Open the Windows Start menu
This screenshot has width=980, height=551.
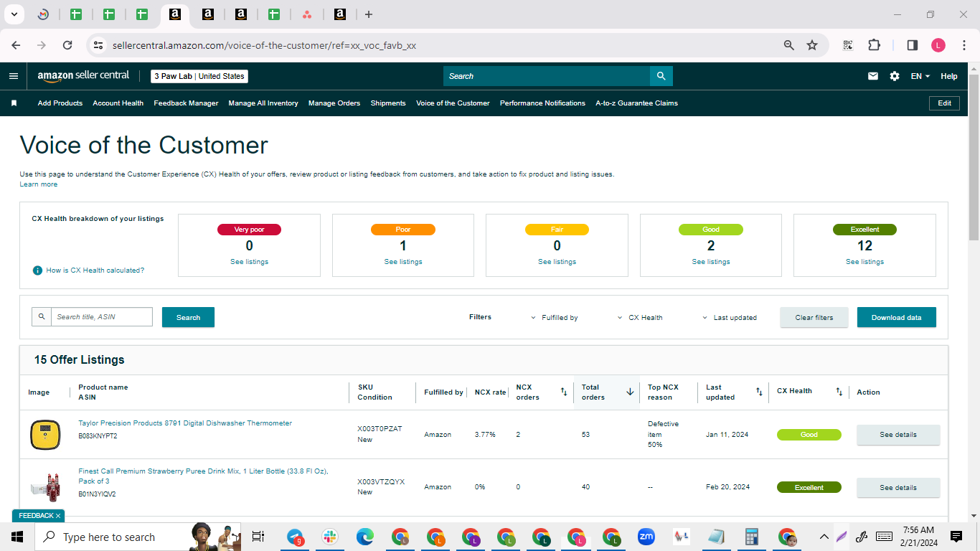pyautogui.click(x=17, y=537)
